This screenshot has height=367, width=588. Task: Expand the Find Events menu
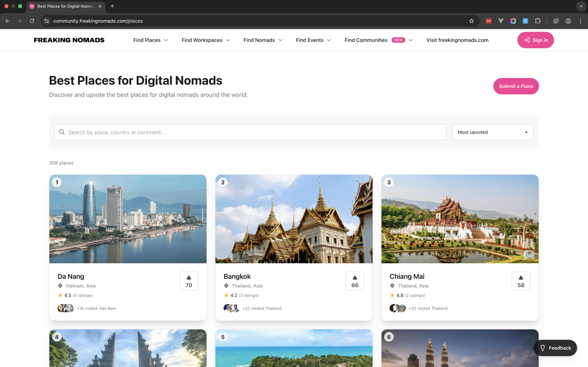(x=313, y=40)
